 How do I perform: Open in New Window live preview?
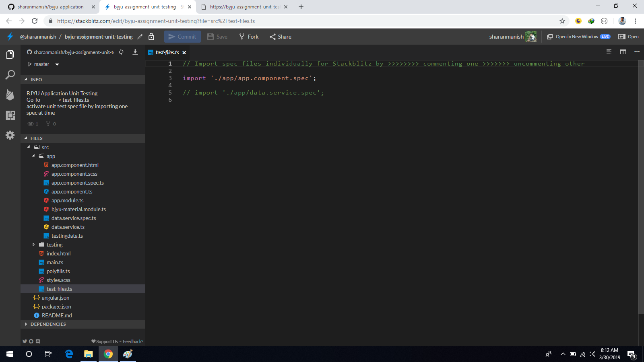coord(578,37)
